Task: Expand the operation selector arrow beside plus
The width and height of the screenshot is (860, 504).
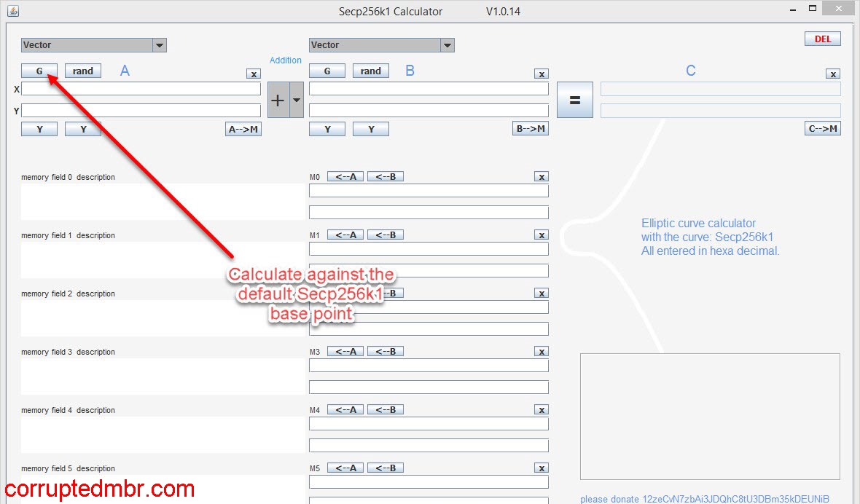Action: (x=294, y=99)
